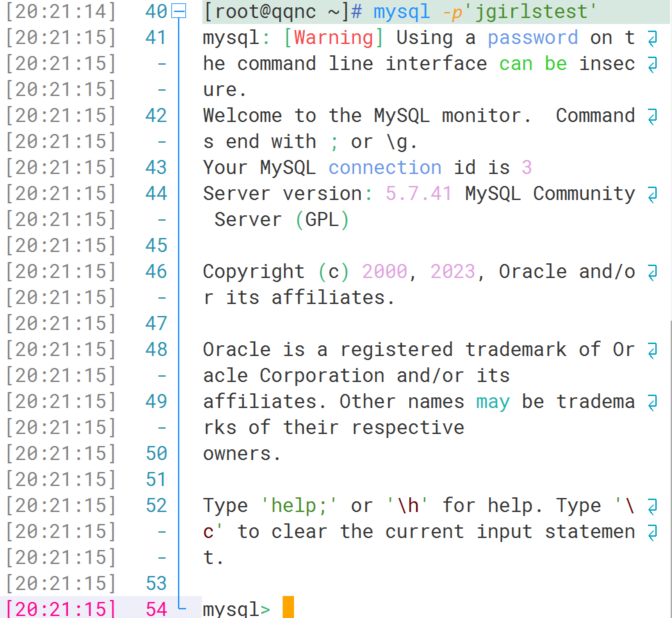This screenshot has width=672, height=618.
Task: Click line number 52
Action: tap(156, 506)
